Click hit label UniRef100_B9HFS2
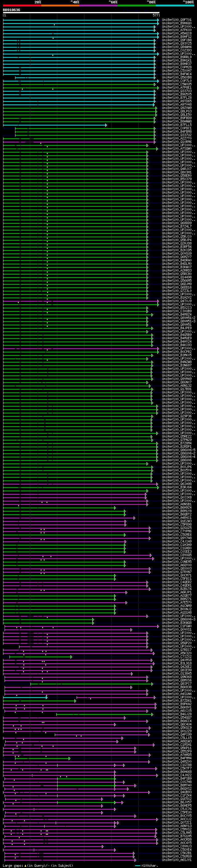 [x=177, y=37]
